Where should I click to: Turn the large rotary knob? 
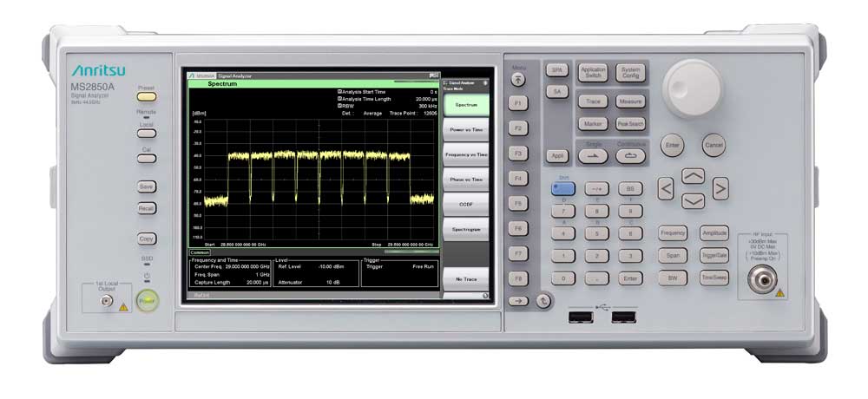point(693,88)
